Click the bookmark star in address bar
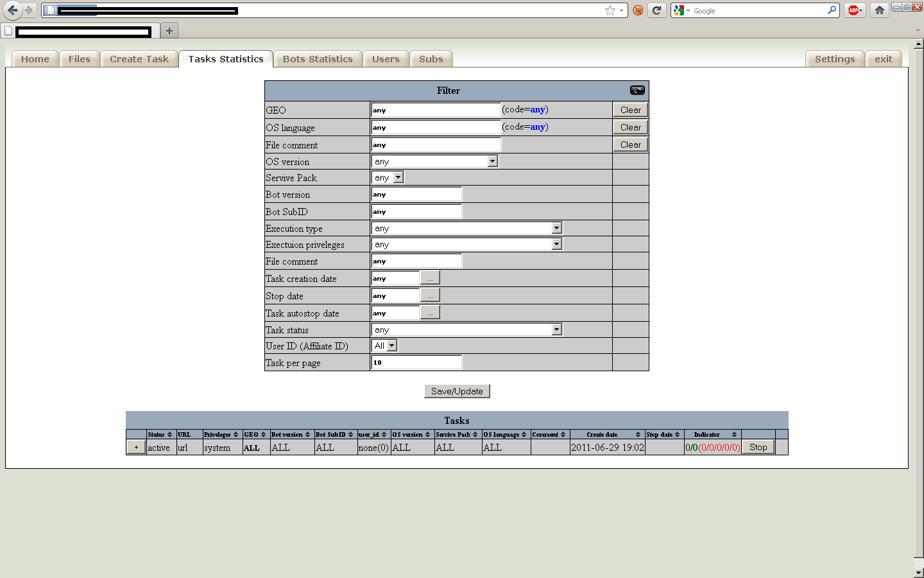This screenshot has width=924, height=578. coord(610,10)
